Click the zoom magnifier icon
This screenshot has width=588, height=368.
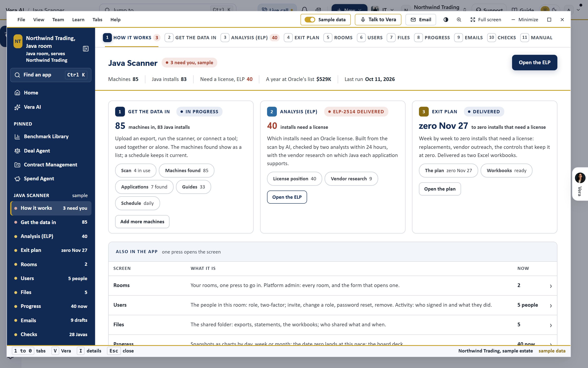(x=459, y=20)
